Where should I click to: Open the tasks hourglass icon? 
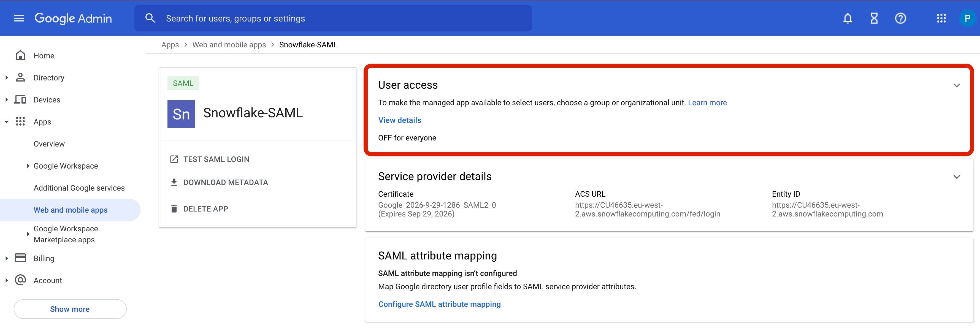[874, 18]
